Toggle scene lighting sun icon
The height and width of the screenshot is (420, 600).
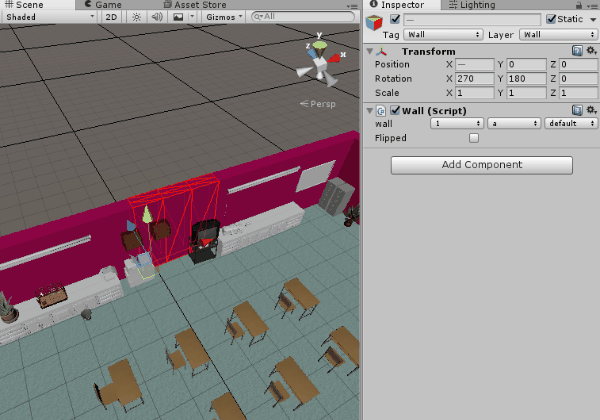point(137,17)
